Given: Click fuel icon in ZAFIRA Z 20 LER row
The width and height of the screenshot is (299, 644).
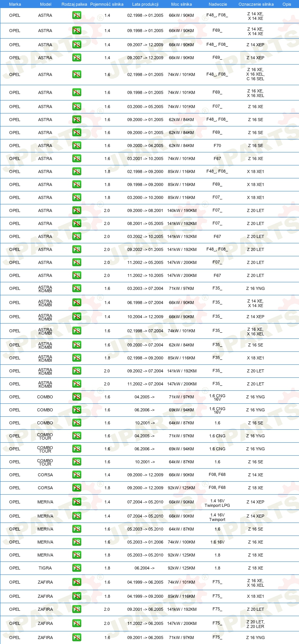Looking at the screenshot, I should [x=76, y=623].
